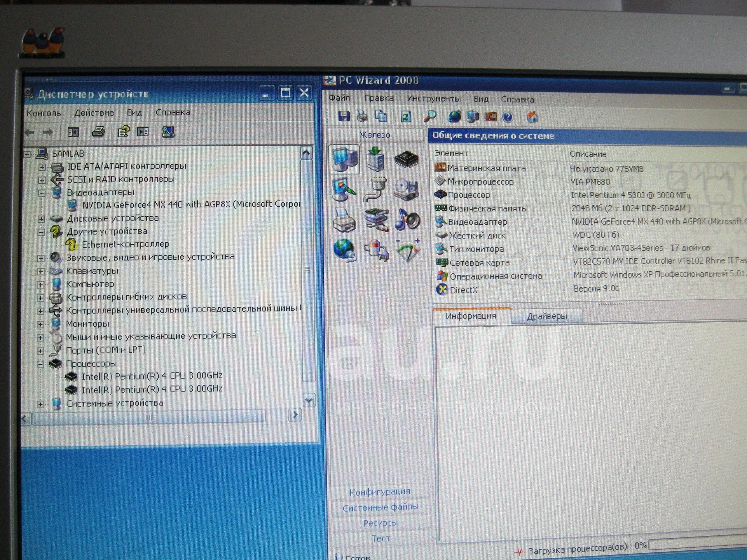This screenshot has height=560, width=747.
Task: Select the Processor chip icon in hardware panel
Action: [406, 159]
